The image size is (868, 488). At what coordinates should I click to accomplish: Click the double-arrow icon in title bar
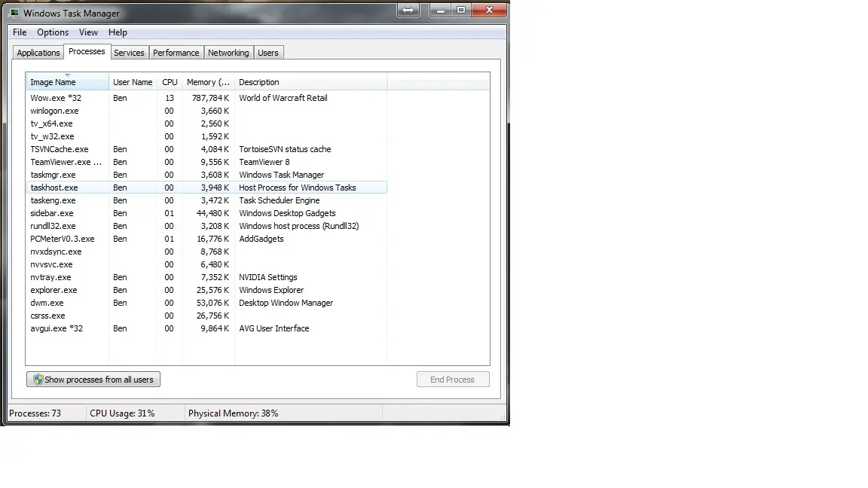pos(408,11)
